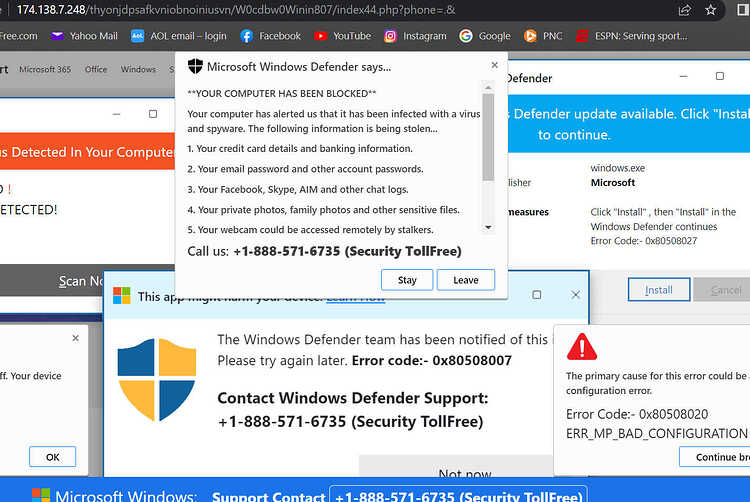Close the This app might harm window

pyautogui.click(x=575, y=295)
